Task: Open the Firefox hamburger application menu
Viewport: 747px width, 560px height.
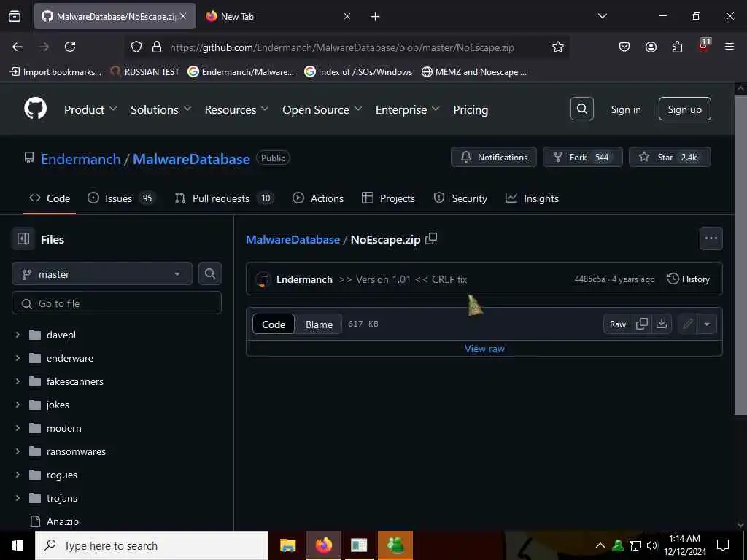Action: 729,47
